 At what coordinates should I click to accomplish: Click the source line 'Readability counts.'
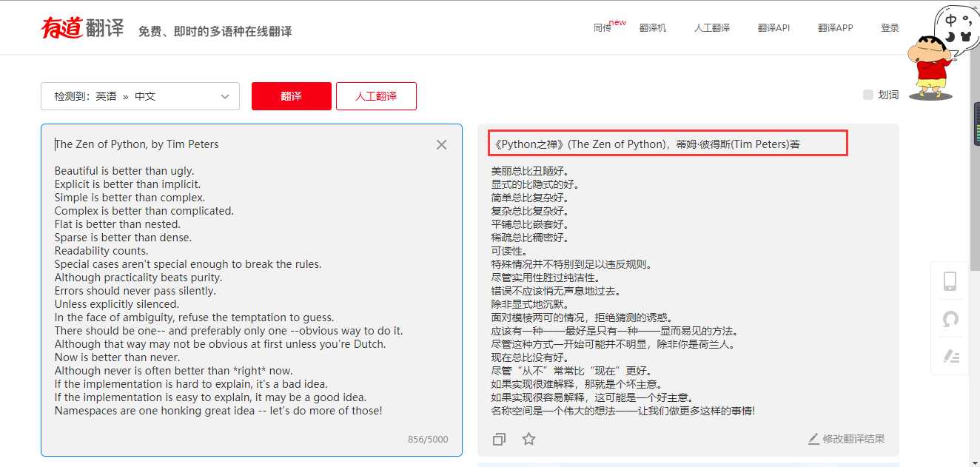(101, 251)
